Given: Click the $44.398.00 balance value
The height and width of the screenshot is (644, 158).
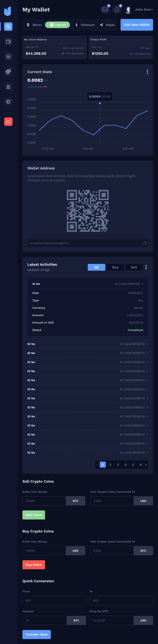Looking at the screenshot, I should 36,54.
